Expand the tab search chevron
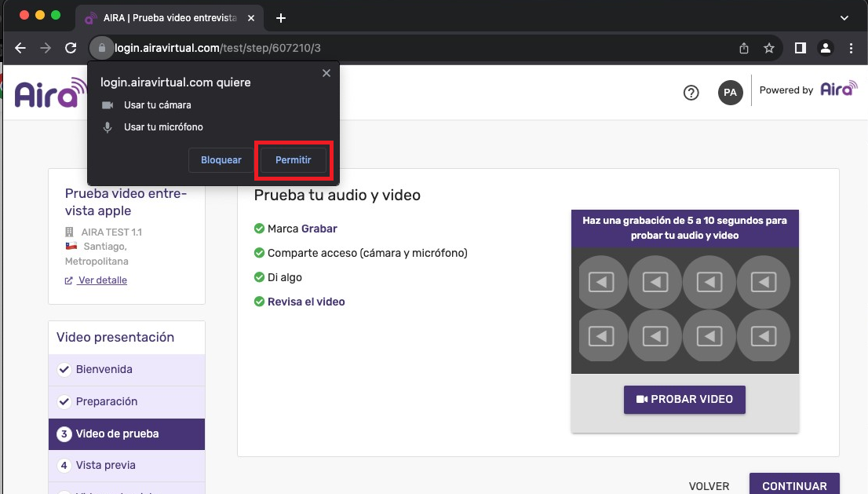Image resolution: width=868 pixels, height=494 pixels. coord(844,18)
